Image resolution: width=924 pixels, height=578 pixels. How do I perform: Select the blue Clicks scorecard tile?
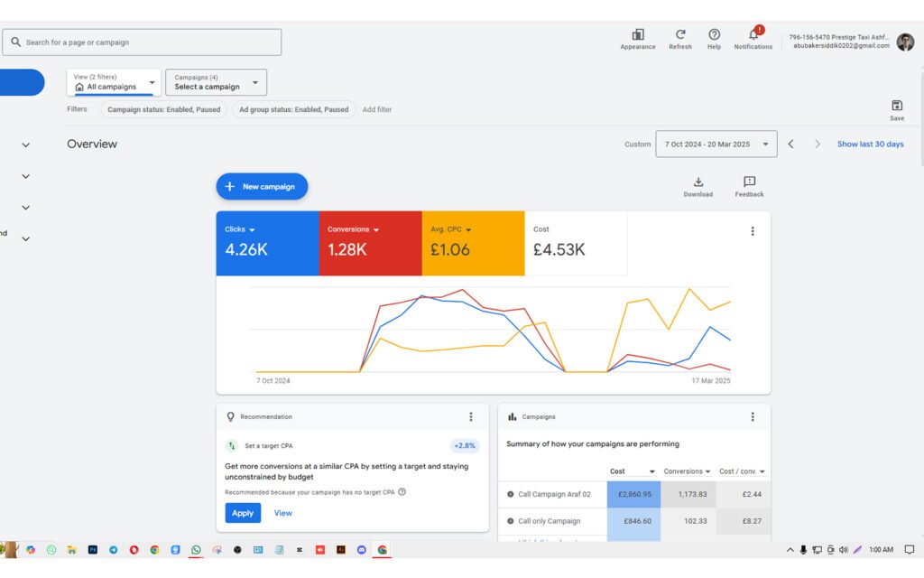[267, 243]
